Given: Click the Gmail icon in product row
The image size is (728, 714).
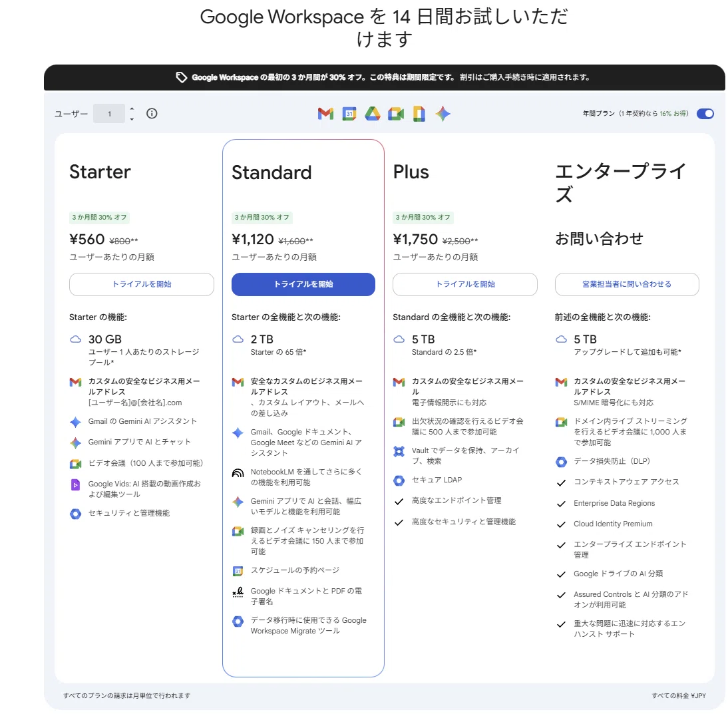Looking at the screenshot, I should (325, 114).
